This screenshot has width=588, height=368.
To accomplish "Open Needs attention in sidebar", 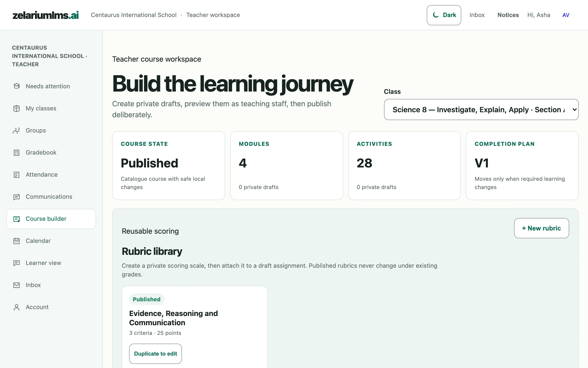I will 51,86.
